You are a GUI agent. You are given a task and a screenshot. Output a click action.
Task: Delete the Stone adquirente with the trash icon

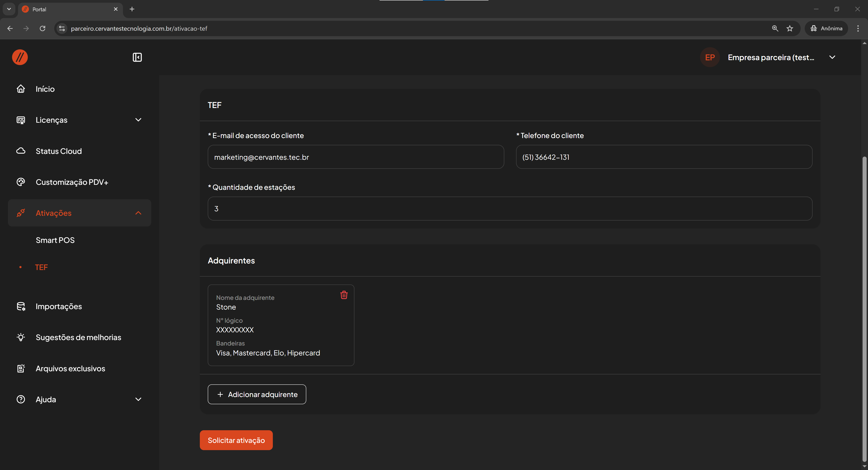[x=344, y=295]
